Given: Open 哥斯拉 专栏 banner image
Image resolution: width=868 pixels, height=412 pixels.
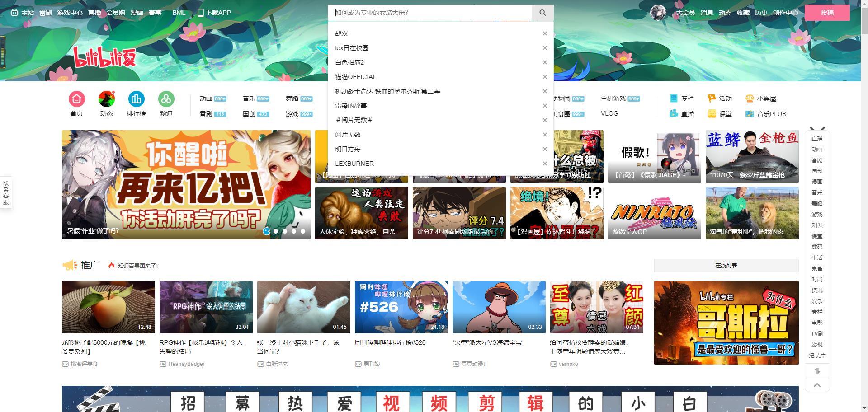Looking at the screenshot, I should pos(726,323).
